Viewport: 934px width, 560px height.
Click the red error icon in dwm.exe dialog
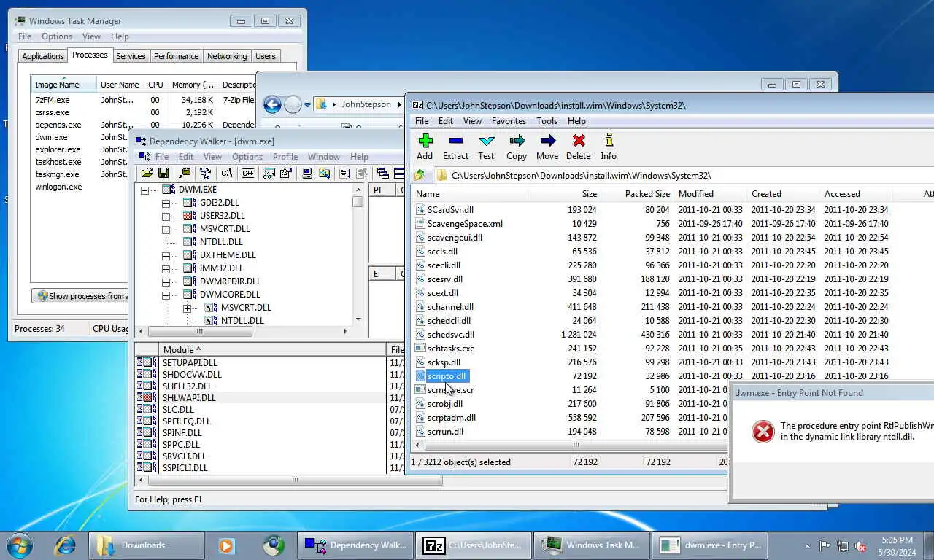pos(763,432)
